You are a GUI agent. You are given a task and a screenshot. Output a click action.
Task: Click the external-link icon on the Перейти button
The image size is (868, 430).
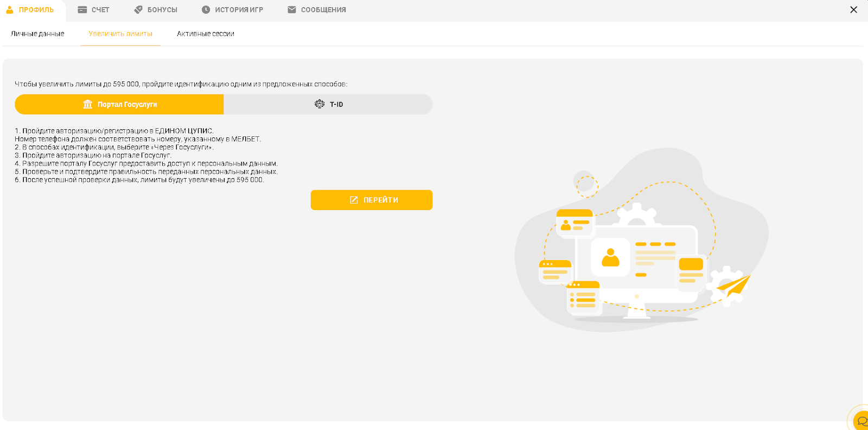(x=354, y=200)
